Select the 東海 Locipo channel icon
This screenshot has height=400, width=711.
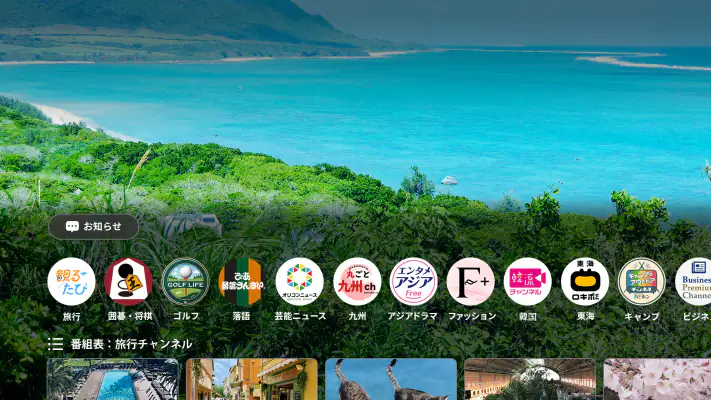tap(584, 282)
